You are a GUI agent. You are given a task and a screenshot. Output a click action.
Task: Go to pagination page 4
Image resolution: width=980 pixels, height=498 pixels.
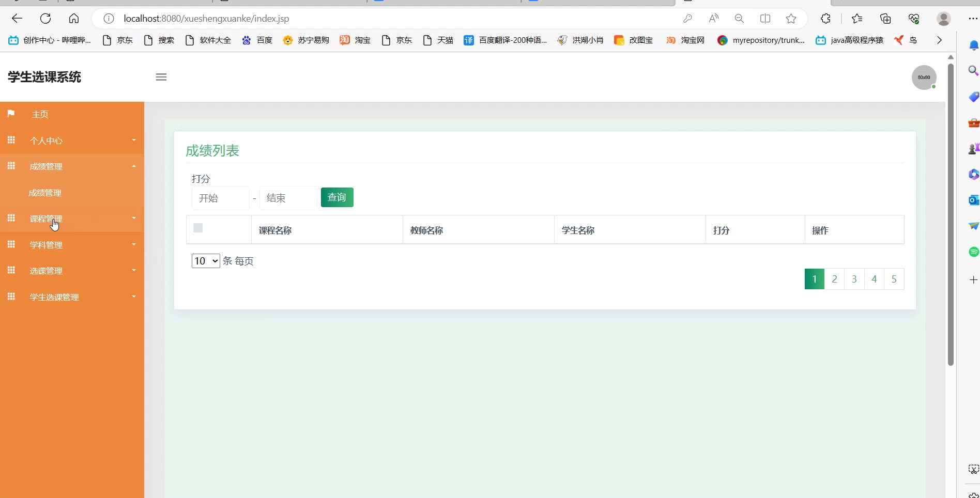874,279
